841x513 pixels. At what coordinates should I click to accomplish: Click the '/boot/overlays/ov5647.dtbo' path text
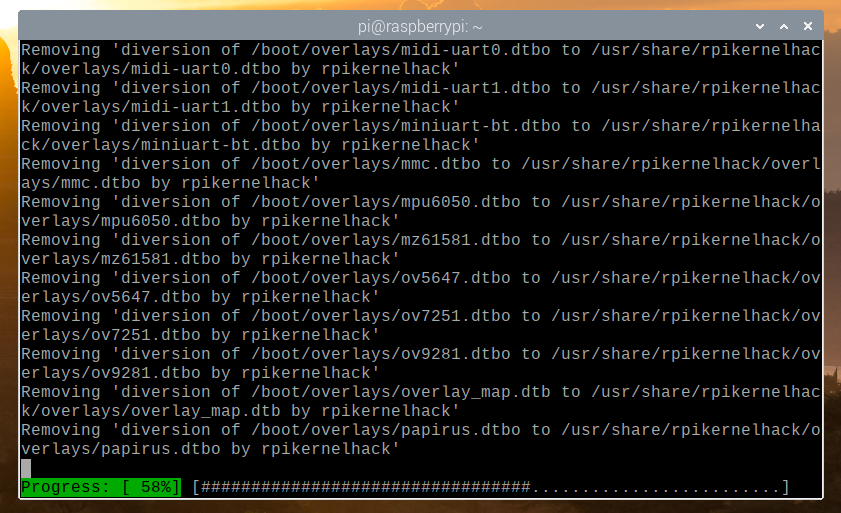(x=381, y=278)
